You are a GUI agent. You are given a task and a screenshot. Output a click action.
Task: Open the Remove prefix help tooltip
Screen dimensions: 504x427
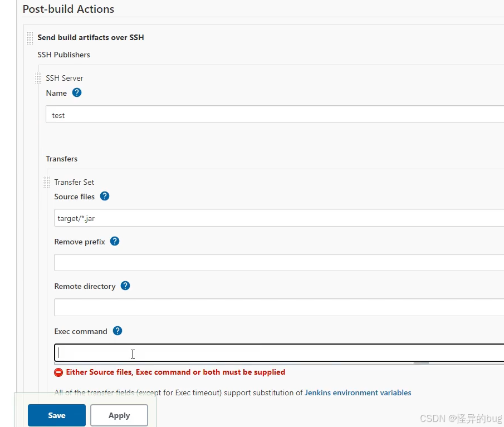pyautogui.click(x=115, y=242)
